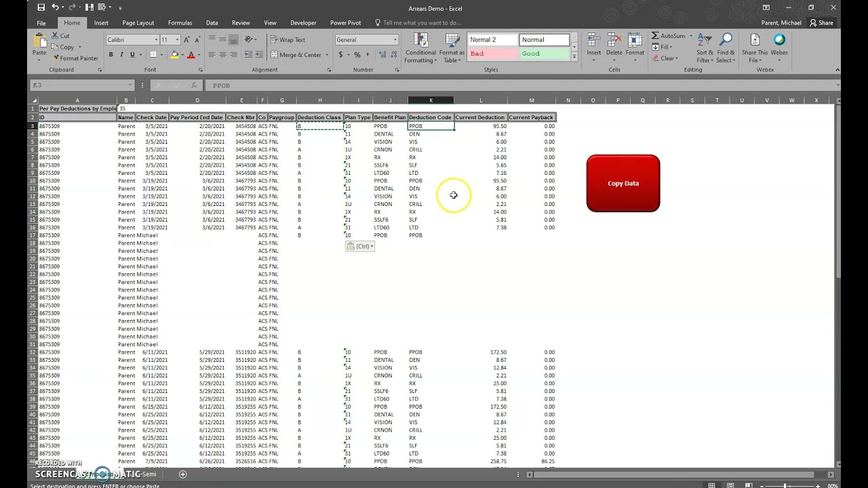Click the Cut scissors icon
Screen dimensions: 868x488
[55, 36]
